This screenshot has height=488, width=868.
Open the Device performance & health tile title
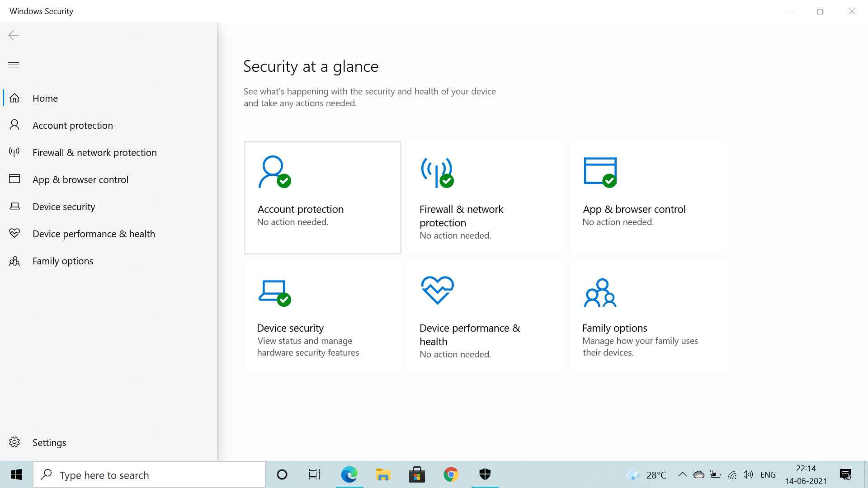pyautogui.click(x=470, y=335)
